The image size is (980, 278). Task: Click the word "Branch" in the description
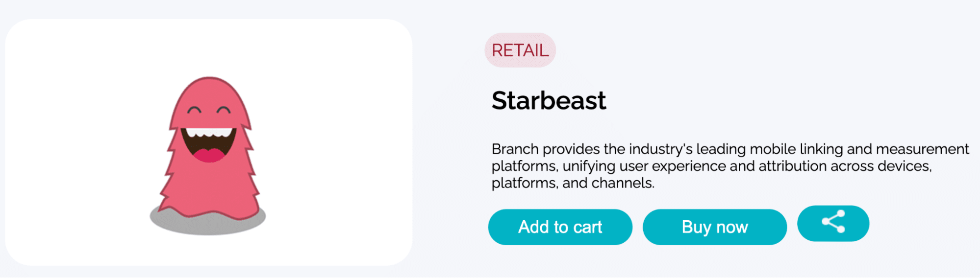click(515, 149)
